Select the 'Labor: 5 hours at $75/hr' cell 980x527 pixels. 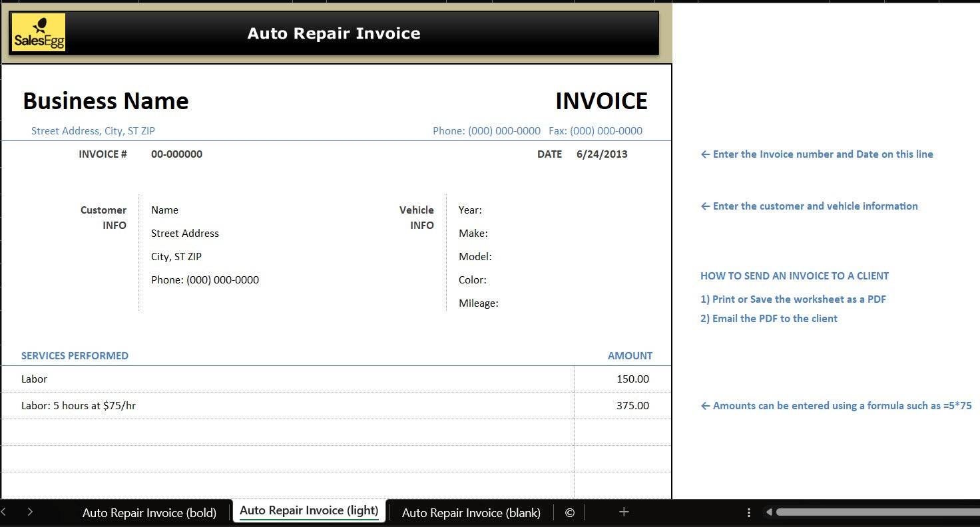click(79, 405)
